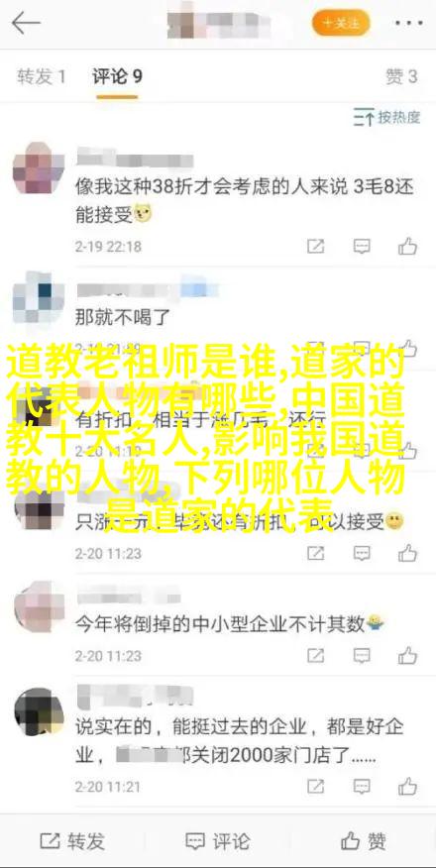Reply to the 只涨一元 comment via bubble icon
The image size is (436, 868).
tap(362, 553)
